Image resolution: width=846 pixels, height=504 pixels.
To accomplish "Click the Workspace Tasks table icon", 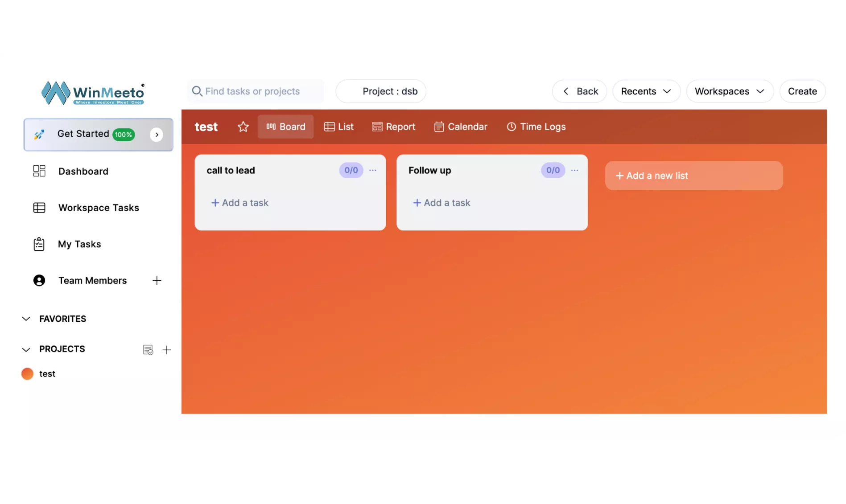I will [39, 208].
